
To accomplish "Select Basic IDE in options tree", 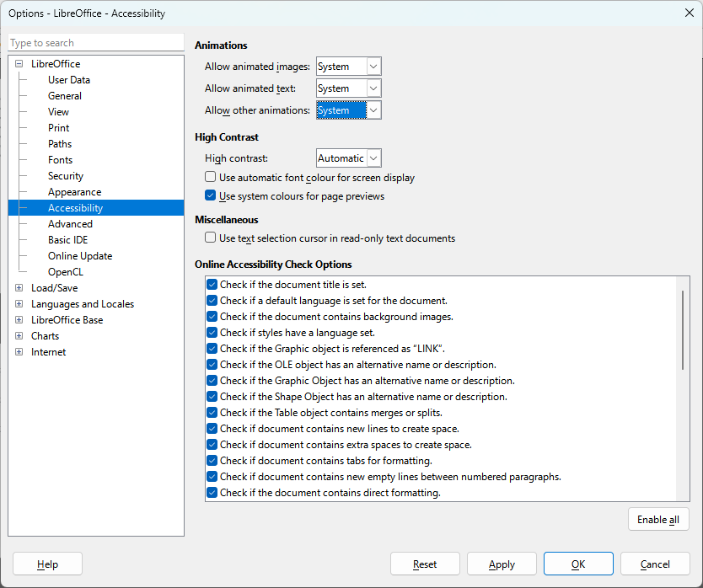I will click(67, 240).
